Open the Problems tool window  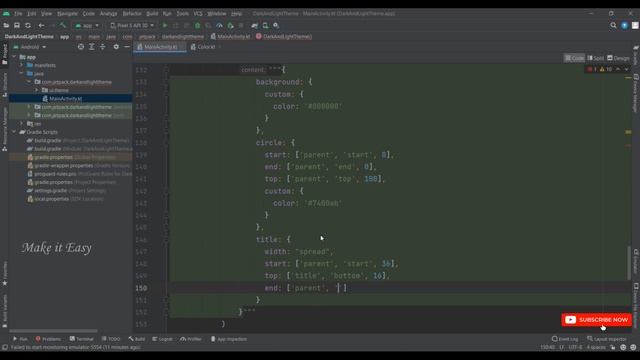pos(48,339)
